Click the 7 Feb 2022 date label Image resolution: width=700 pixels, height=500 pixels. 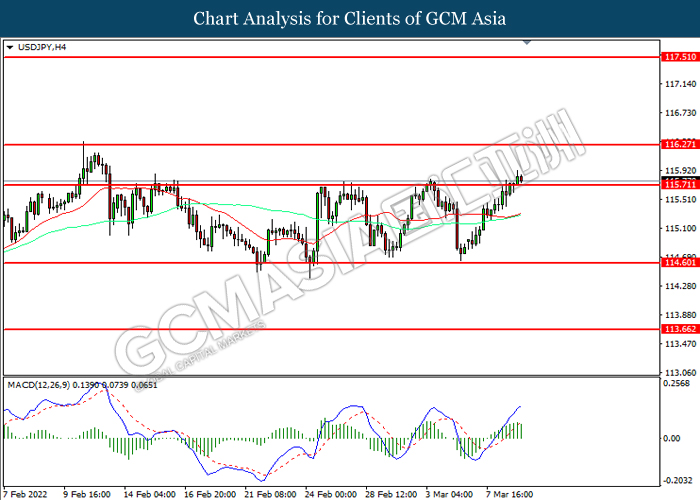point(25,495)
